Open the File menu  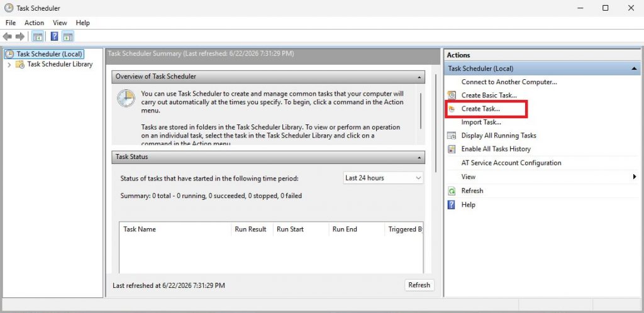11,23
